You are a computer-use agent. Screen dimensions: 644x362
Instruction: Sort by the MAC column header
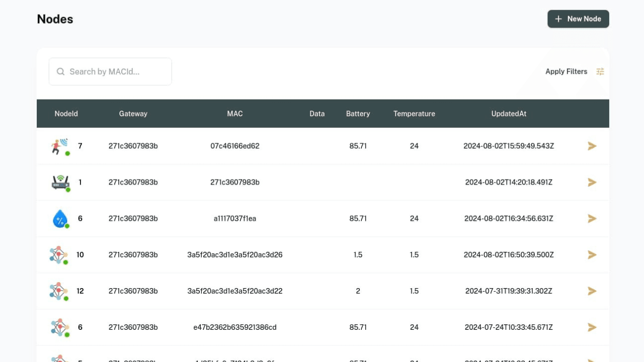coord(235,114)
